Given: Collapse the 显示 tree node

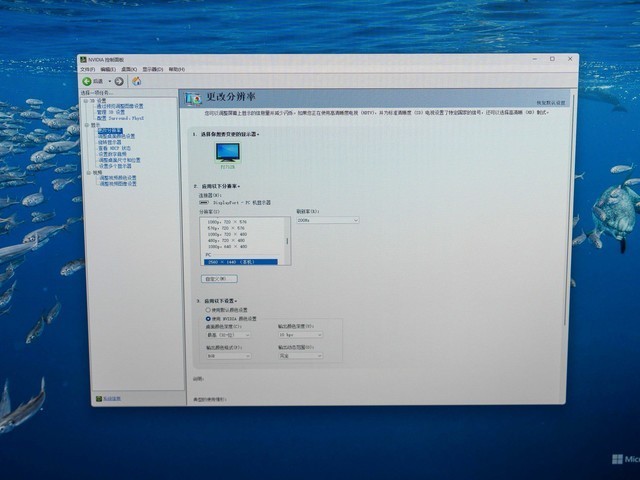Looking at the screenshot, I should tap(87, 125).
